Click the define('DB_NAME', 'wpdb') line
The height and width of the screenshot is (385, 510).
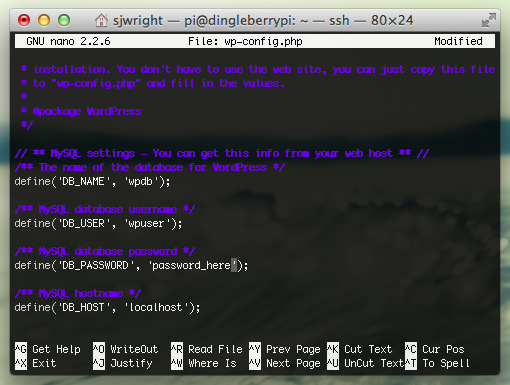[92, 182]
